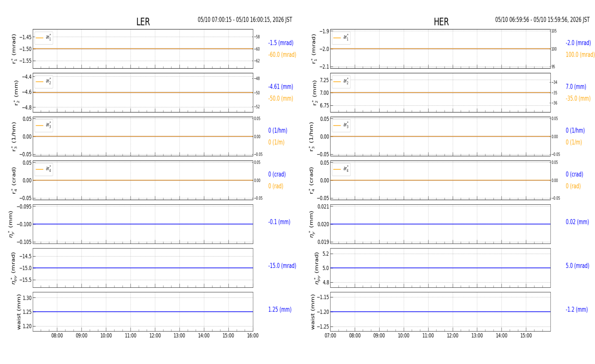
Task: Click the LER orange value -50.0 (mm)
Action: (281, 99)
